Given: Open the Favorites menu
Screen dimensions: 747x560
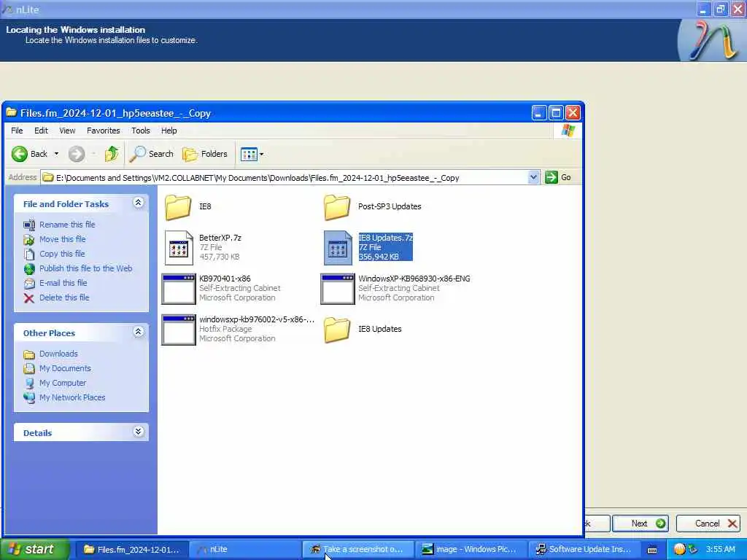Looking at the screenshot, I should tap(104, 131).
